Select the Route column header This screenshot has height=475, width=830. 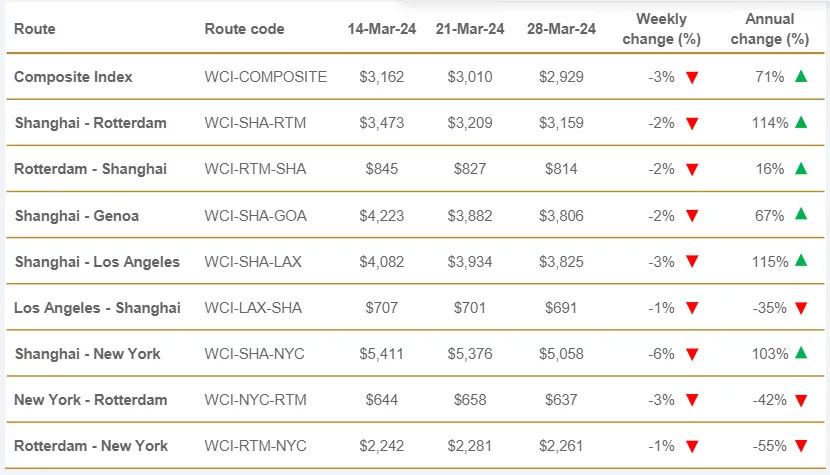click(34, 29)
